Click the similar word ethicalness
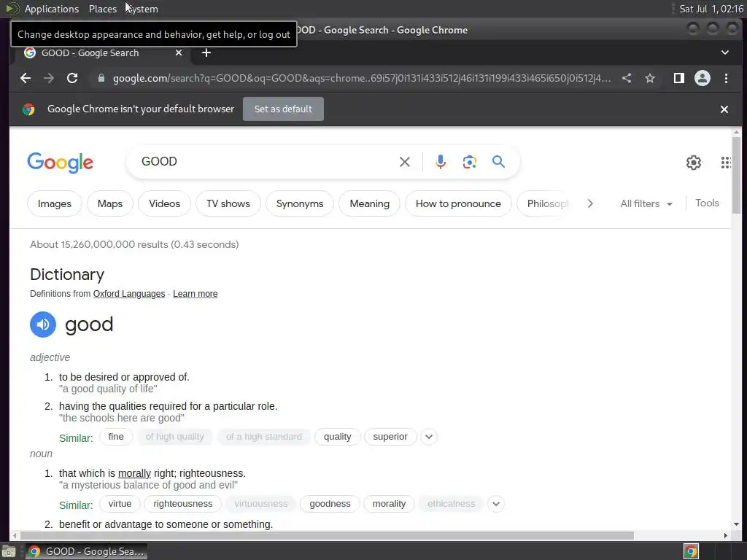The height and width of the screenshot is (560, 747). (x=451, y=504)
